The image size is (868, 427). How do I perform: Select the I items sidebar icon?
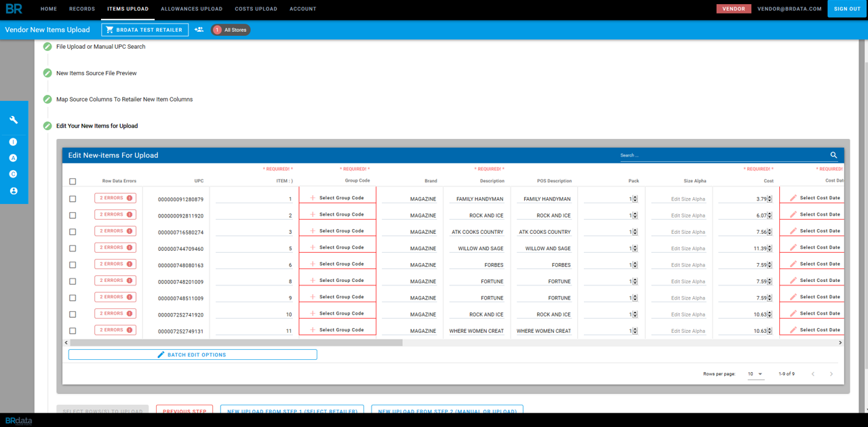pos(13,142)
